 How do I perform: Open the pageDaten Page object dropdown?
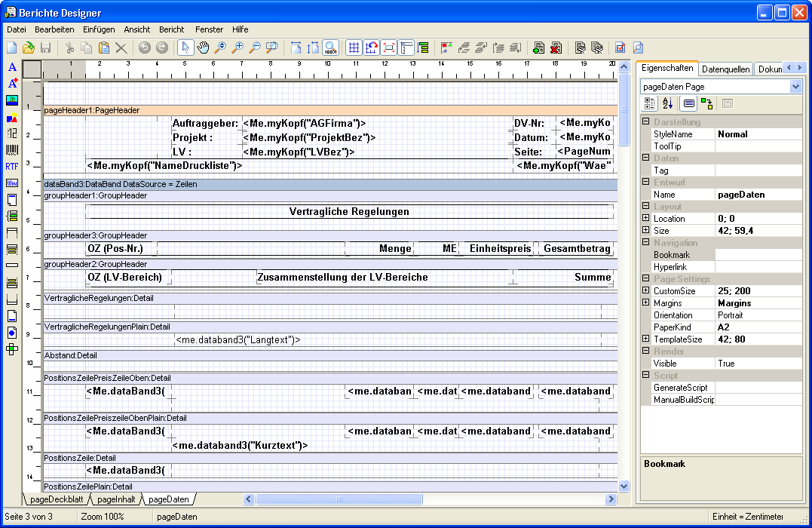(796, 87)
